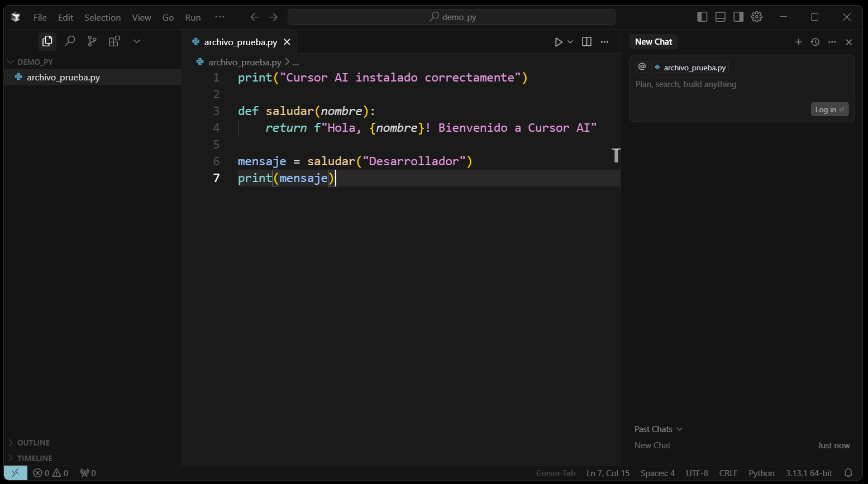Image resolution: width=868 pixels, height=484 pixels.
Task: Open editor more actions ellipsis
Action: tap(604, 42)
